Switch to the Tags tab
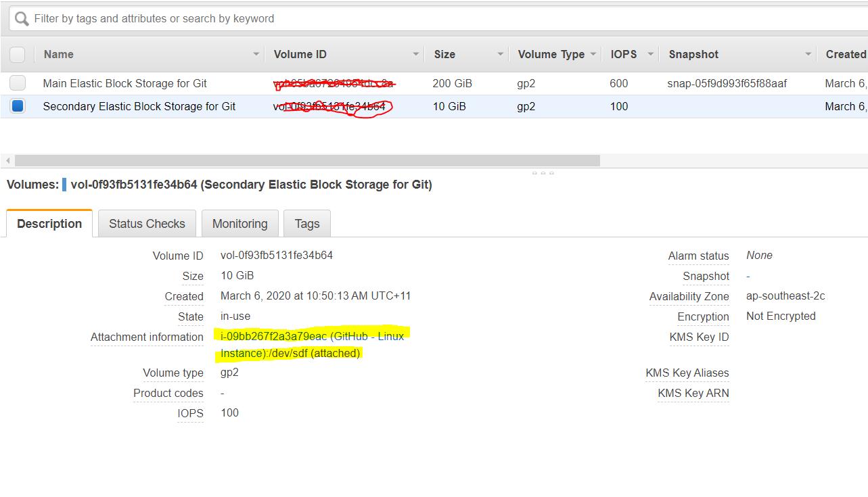This screenshot has height=497, width=868. click(306, 223)
